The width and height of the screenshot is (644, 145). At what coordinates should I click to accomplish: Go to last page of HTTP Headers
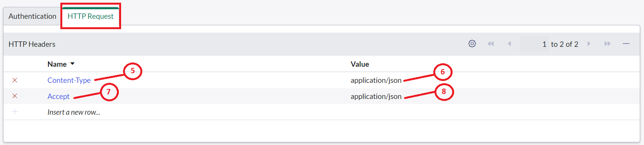607,44
